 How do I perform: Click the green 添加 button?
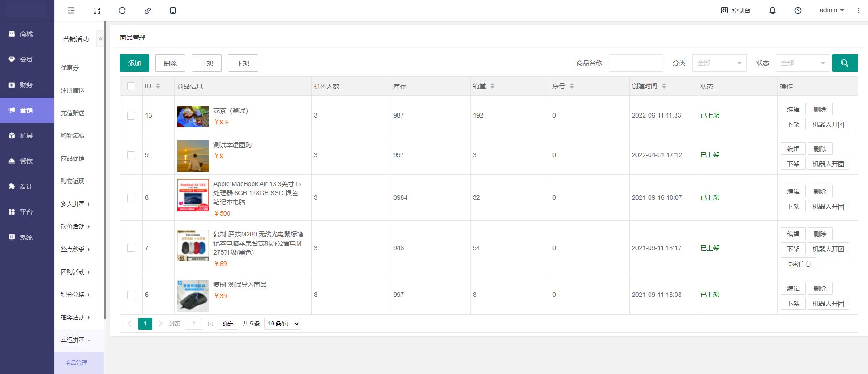[134, 63]
